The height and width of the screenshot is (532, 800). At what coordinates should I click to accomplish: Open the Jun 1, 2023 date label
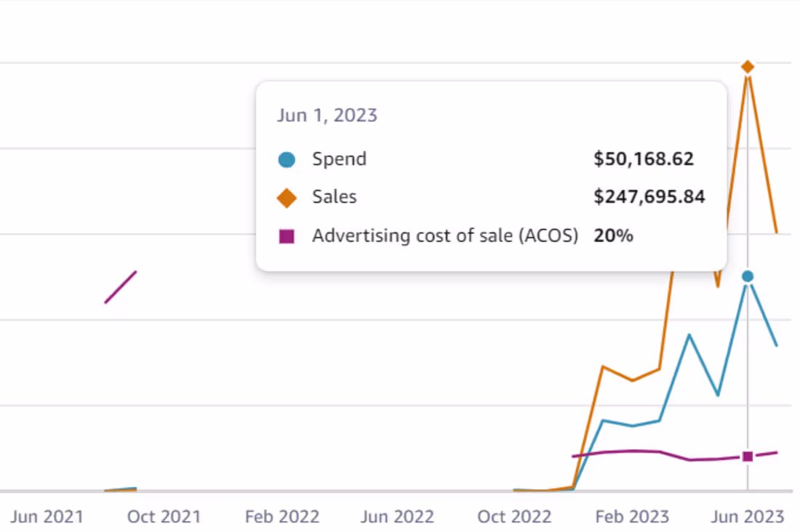[x=327, y=115]
